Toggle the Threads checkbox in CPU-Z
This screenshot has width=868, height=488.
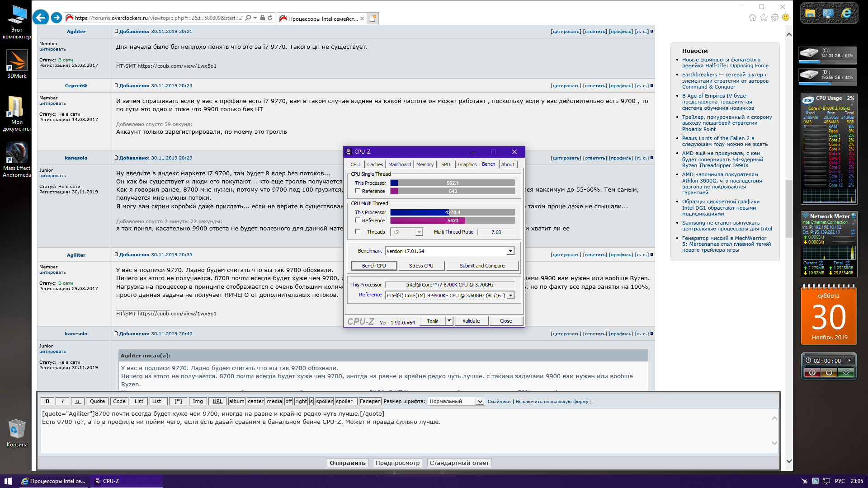358,232
